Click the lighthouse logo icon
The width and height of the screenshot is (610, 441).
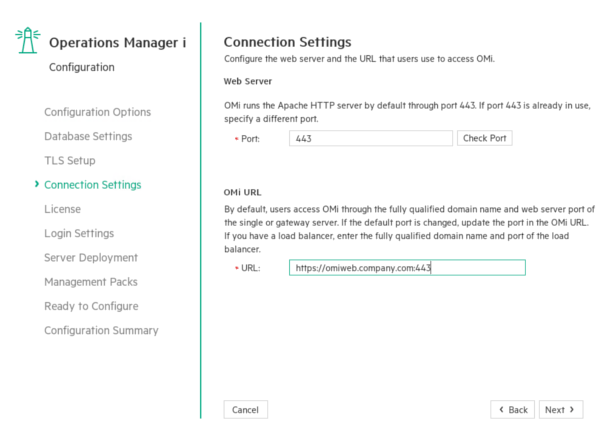pos(28,40)
